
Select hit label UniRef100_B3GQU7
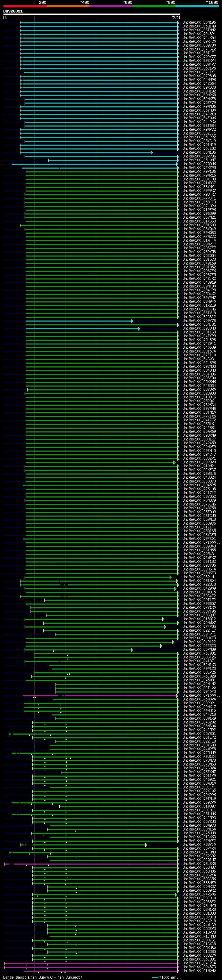(x=199, y=615)
